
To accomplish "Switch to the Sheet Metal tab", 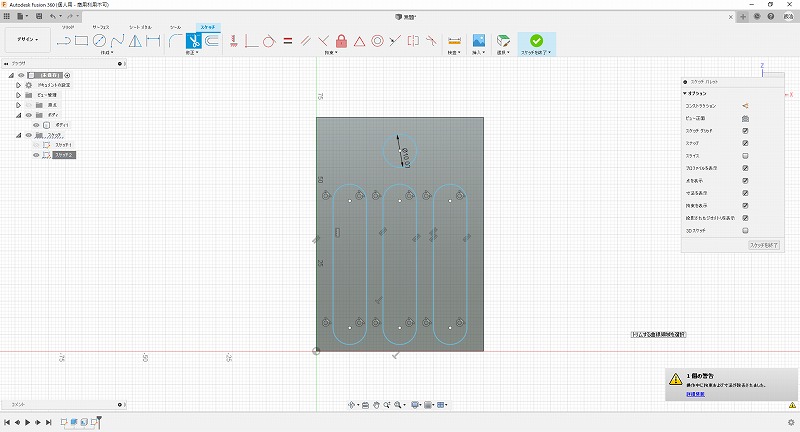I will (x=140, y=27).
